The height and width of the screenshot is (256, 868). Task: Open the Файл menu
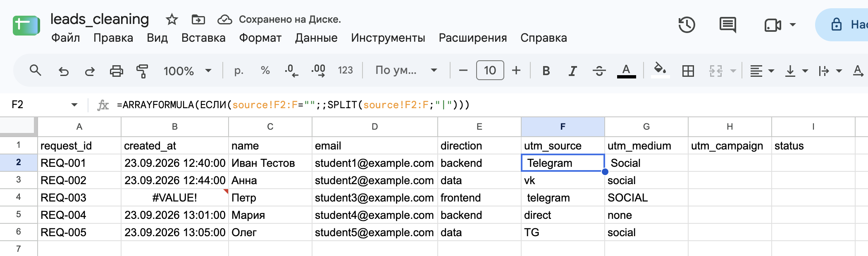tap(66, 38)
